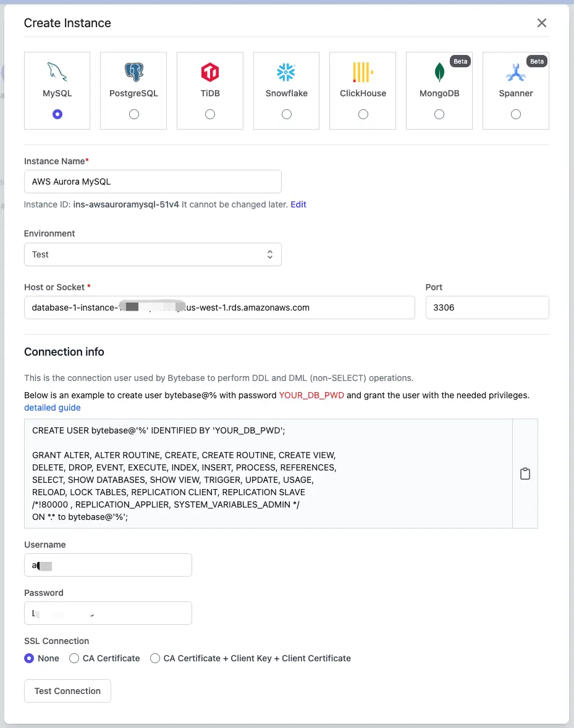Click the Spanner logo icon
This screenshot has width=574, height=728.
515,72
